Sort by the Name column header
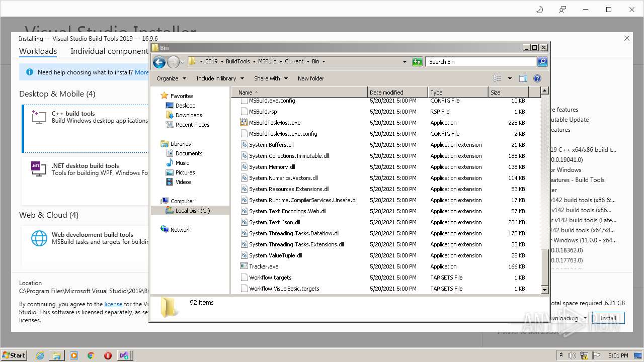This screenshot has width=644, height=362. pos(299,93)
